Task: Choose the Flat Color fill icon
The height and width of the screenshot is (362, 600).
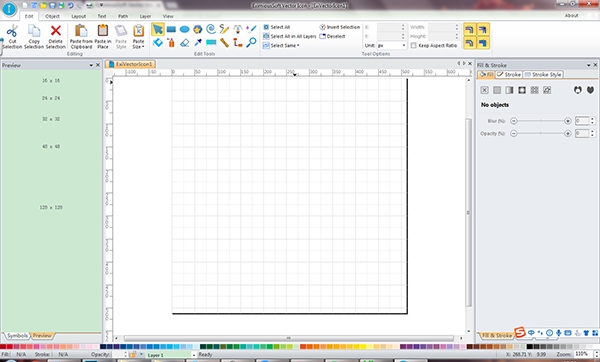Action: [497, 90]
